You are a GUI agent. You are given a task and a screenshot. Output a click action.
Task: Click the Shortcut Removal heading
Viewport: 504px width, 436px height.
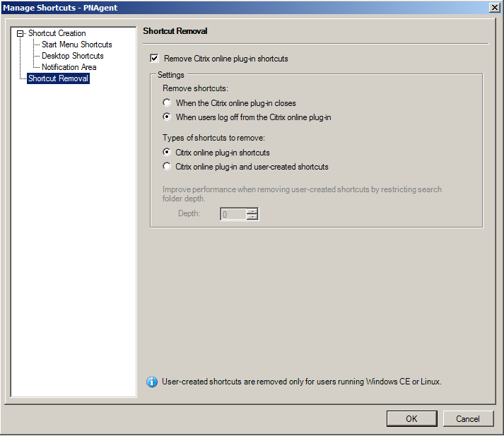point(175,31)
